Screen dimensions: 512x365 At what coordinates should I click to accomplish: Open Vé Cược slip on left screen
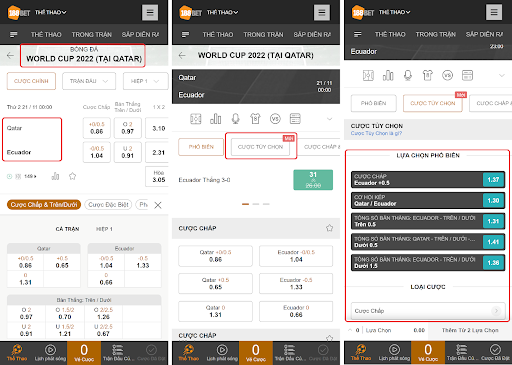[x=84, y=353]
